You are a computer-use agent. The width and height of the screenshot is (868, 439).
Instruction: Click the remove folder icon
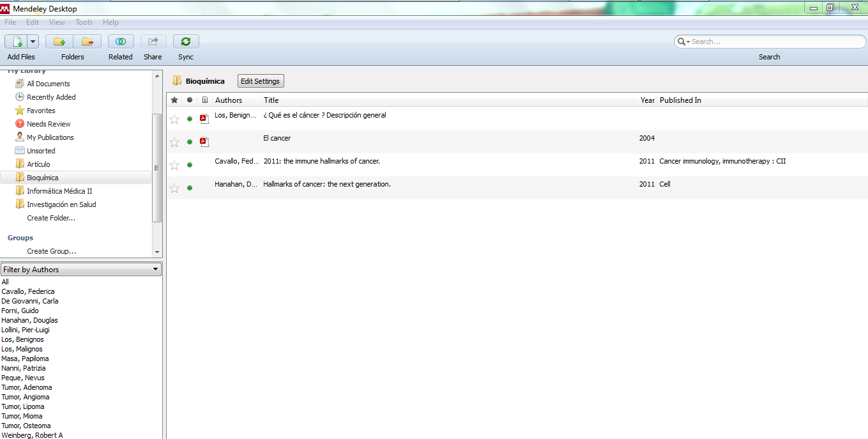point(87,42)
